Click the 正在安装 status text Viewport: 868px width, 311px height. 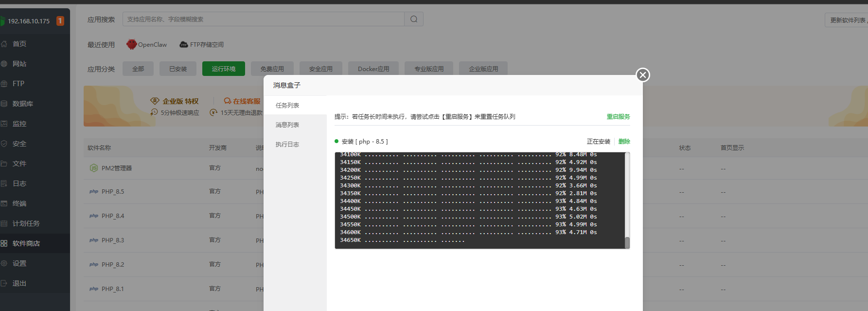pos(598,141)
